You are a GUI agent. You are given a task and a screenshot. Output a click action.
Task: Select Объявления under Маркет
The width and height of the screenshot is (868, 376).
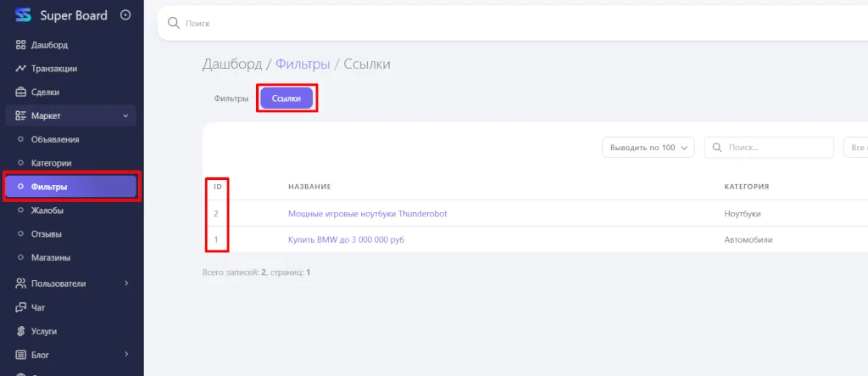pyautogui.click(x=55, y=139)
